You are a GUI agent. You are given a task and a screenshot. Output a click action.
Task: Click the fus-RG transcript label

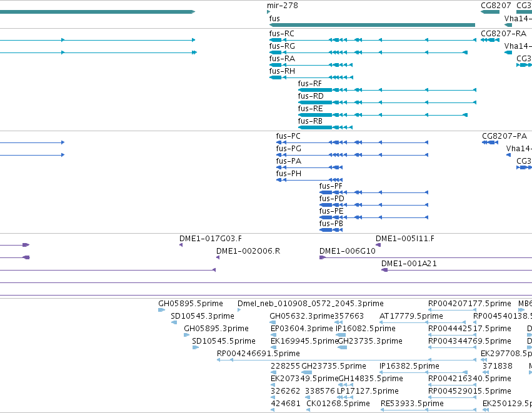tap(282, 46)
